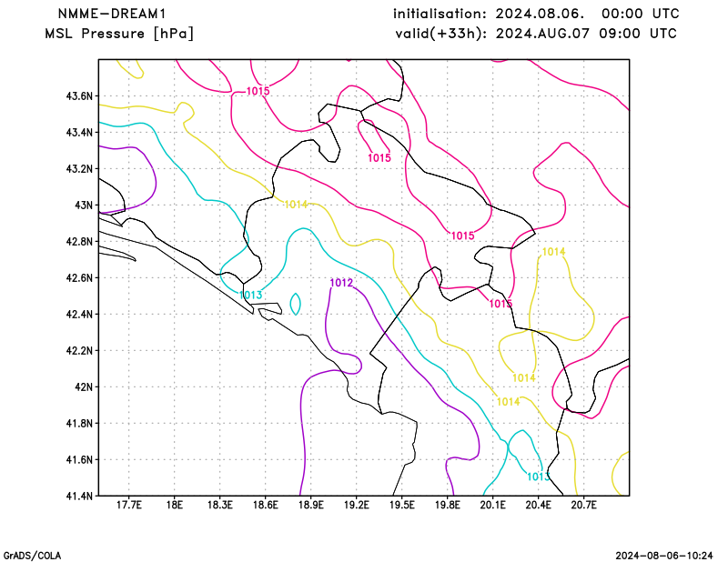Click the NMME-DREAM1 model title
This screenshot has width=728, height=562.
[112, 14]
